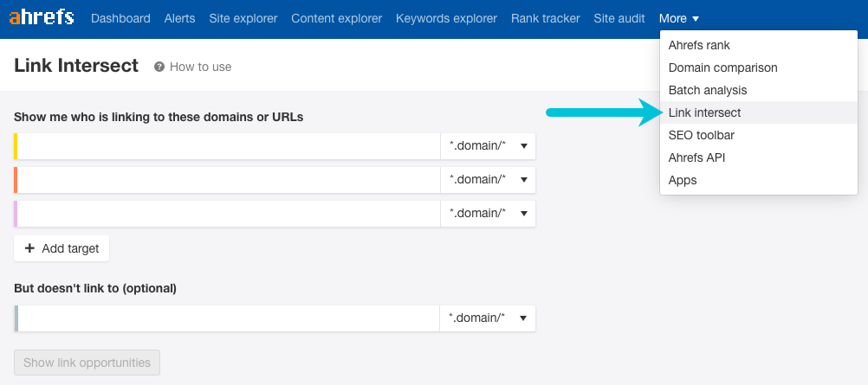This screenshot has height=385, width=868.
Task: Select Ahrefs rank from More menu
Action: point(758,45)
